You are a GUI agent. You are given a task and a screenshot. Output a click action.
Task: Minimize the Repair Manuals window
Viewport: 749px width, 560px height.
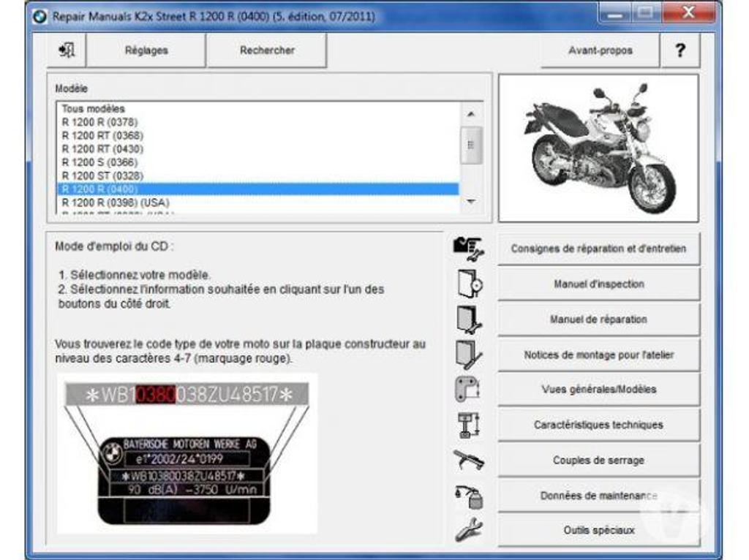[x=614, y=13]
